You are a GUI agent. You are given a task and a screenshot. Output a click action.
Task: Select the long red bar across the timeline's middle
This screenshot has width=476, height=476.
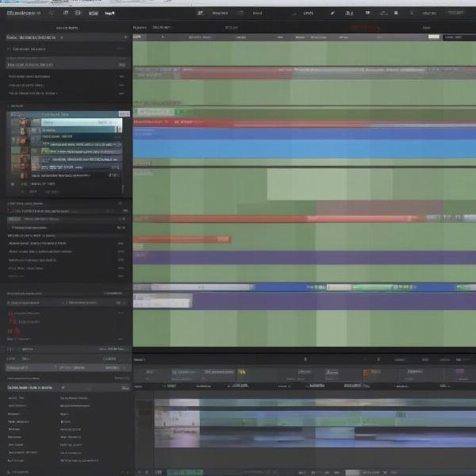(278, 218)
